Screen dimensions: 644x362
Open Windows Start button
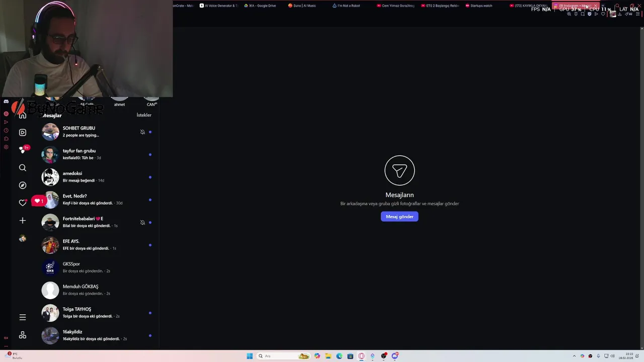click(250, 356)
